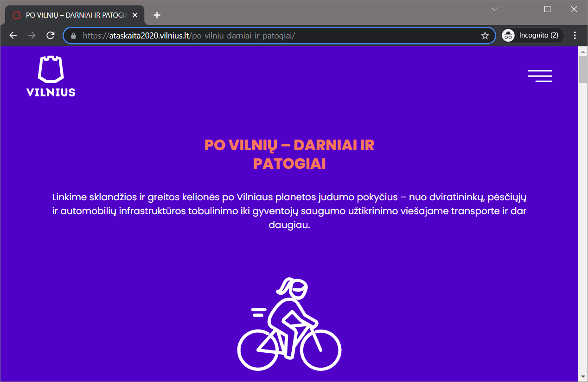Click the scrollbar down arrow
Image resolution: width=588 pixels, height=382 pixels.
(583, 376)
